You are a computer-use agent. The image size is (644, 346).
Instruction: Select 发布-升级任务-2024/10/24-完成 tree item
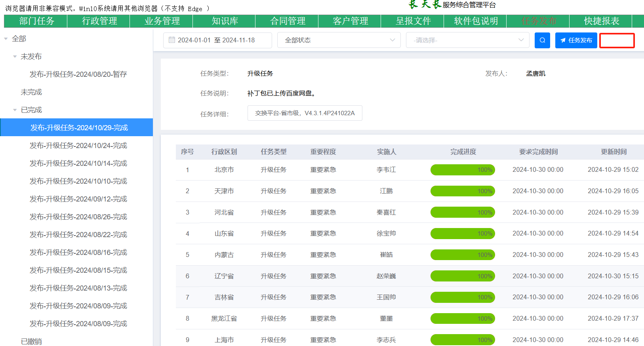78,146
